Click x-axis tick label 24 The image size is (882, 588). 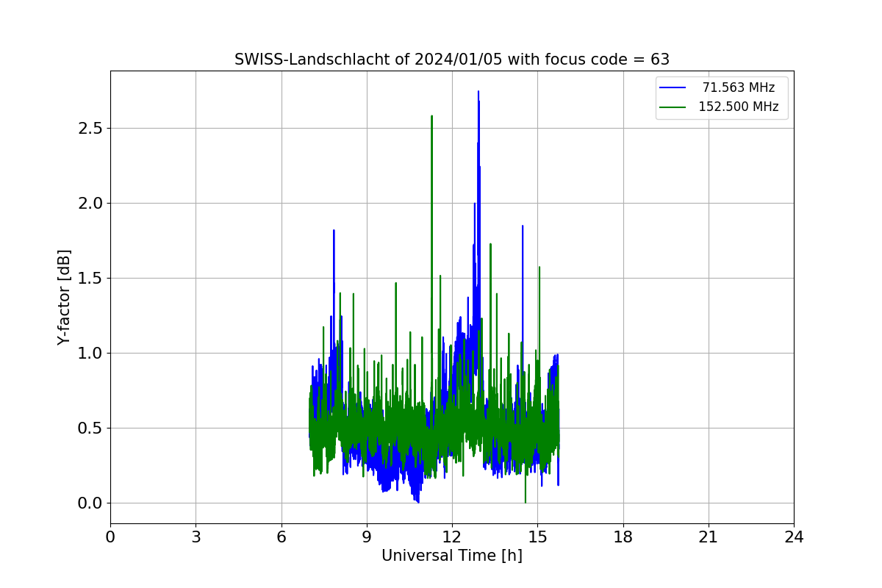794,537
